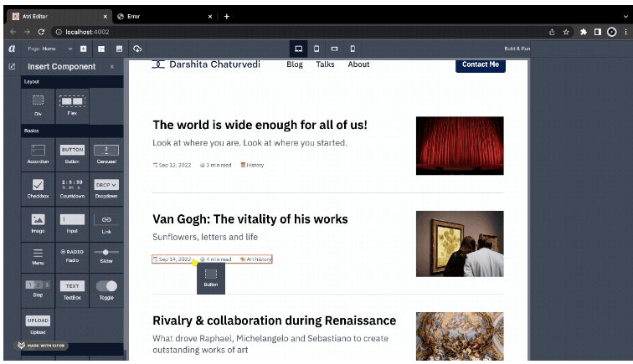633x364 pixels.
Task: Click the 'Art history' tag text
Action: tap(259, 259)
